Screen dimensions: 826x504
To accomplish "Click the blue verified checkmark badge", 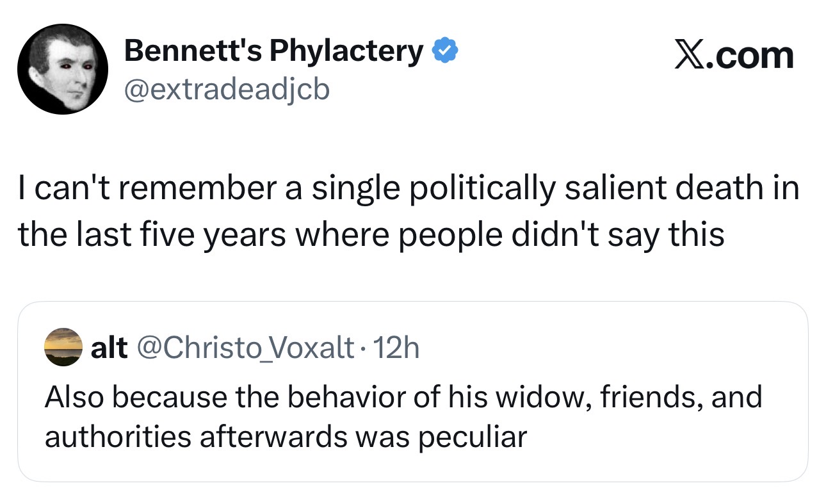I will pyautogui.click(x=446, y=51).
